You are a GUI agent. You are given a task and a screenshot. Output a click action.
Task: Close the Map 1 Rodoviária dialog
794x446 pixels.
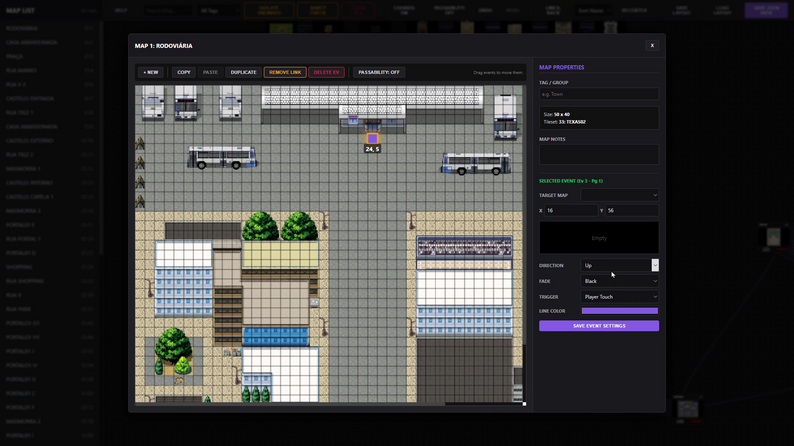click(x=652, y=46)
